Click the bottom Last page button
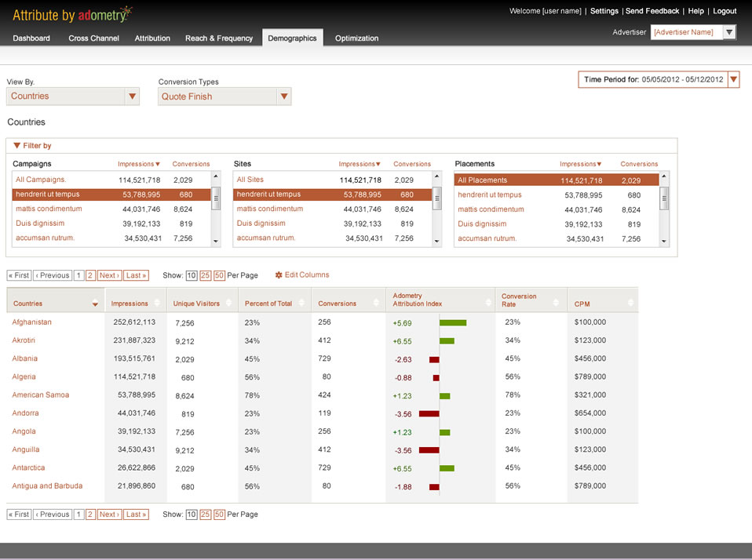 137,515
